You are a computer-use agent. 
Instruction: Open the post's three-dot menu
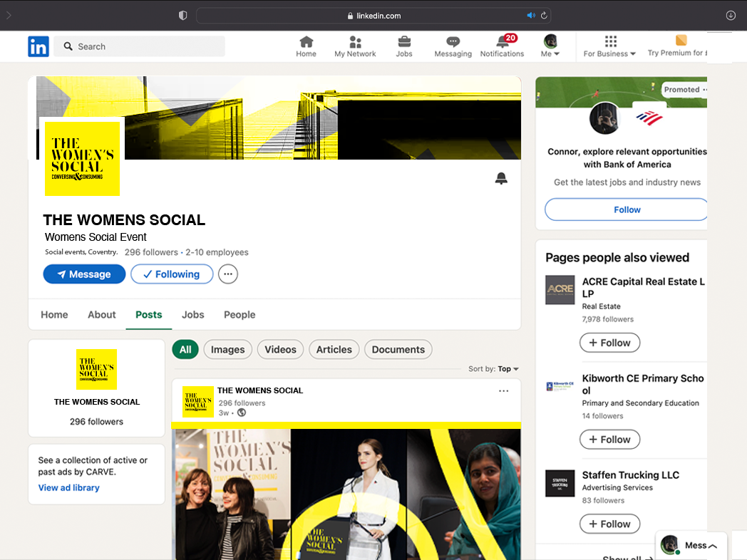click(503, 391)
